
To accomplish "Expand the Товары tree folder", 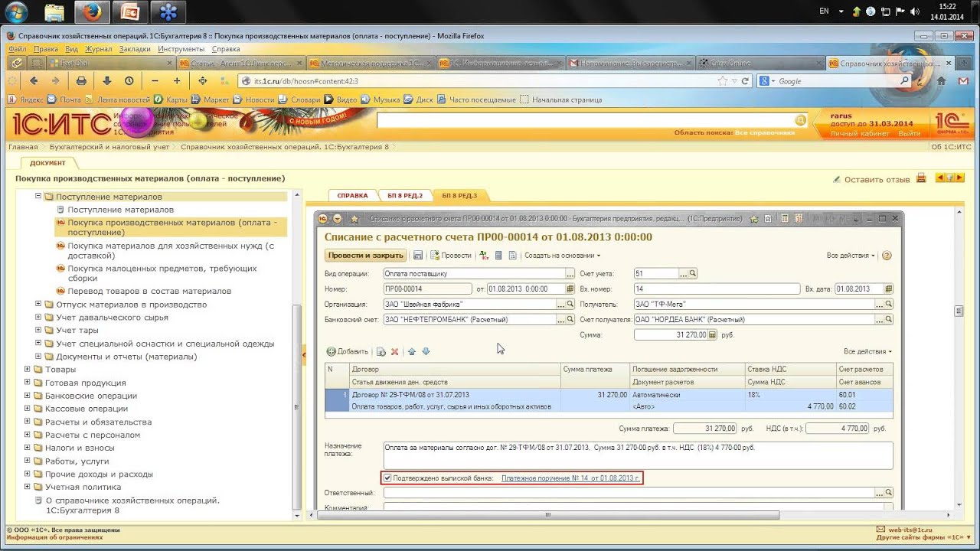I will pos(27,370).
